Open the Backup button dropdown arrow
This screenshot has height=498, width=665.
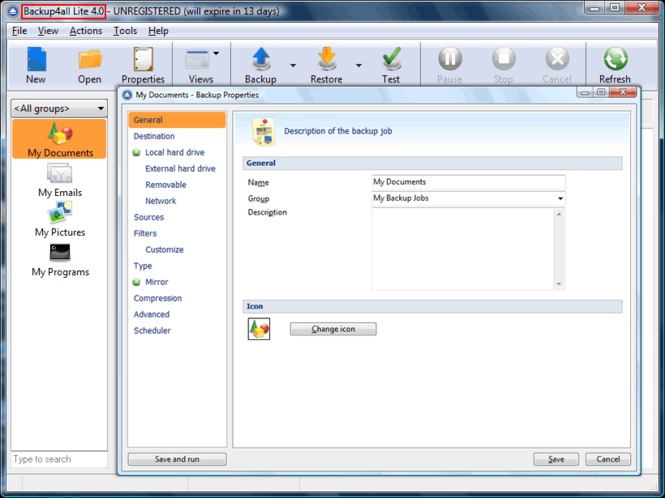point(293,65)
